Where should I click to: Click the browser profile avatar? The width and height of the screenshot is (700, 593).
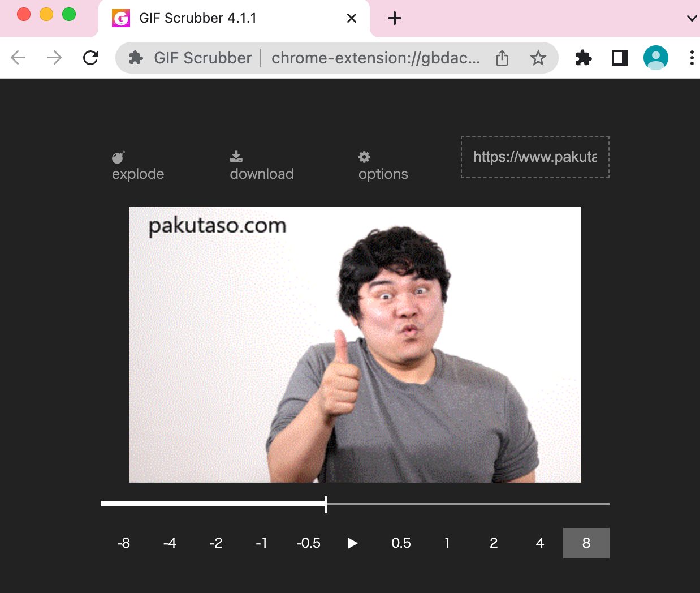click(x=655, y=57)
